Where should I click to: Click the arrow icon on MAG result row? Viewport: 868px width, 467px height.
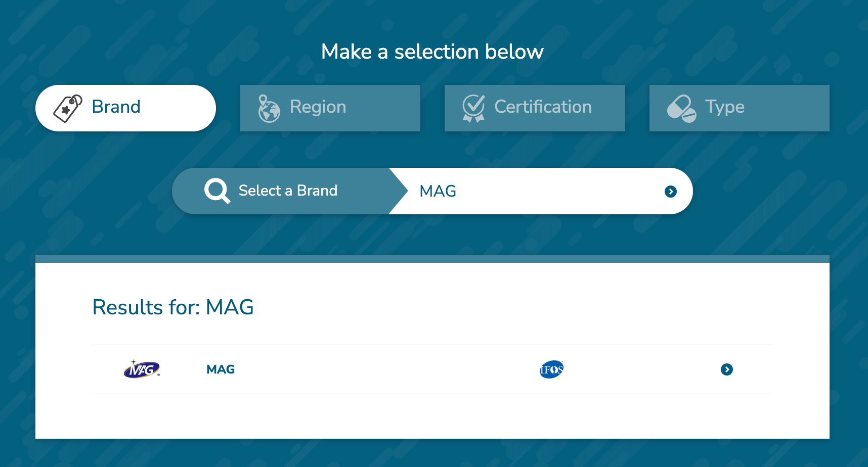(727, 369)
